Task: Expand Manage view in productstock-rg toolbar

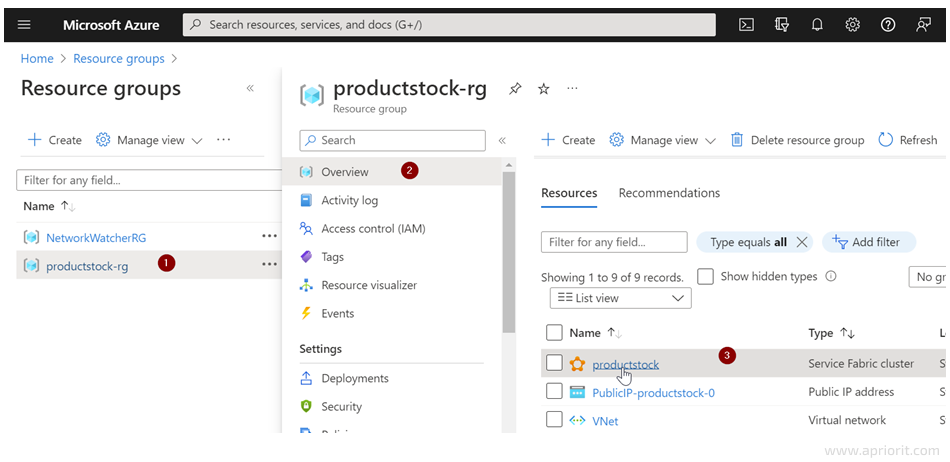Action: pyautogui.click(x=663, y=140)
